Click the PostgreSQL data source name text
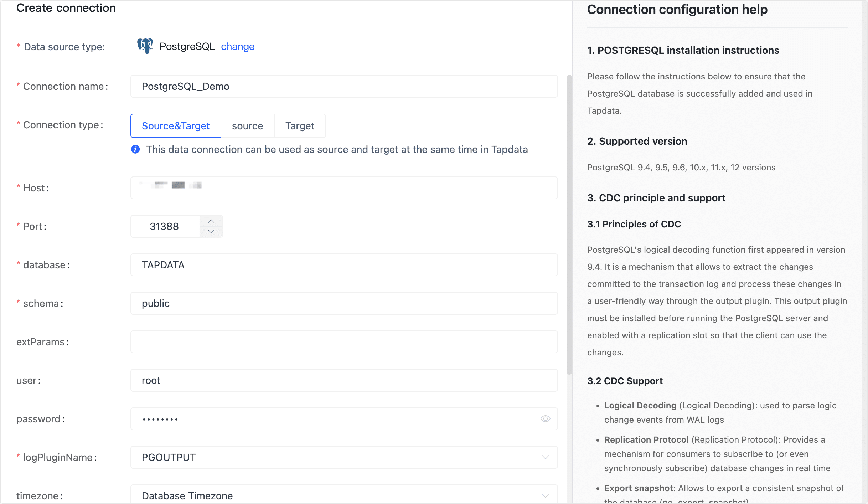Screen dimensions: 868x504 point(187,46)
